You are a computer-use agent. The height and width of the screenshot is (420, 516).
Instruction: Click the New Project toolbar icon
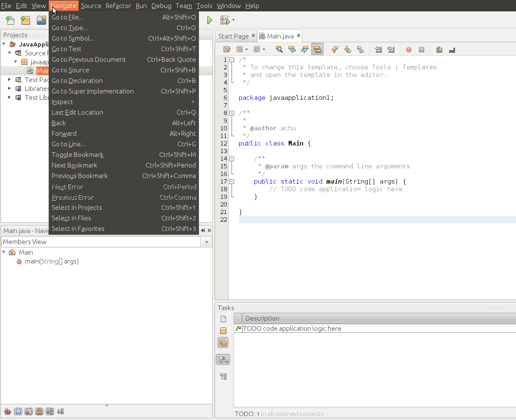point(25,20)
